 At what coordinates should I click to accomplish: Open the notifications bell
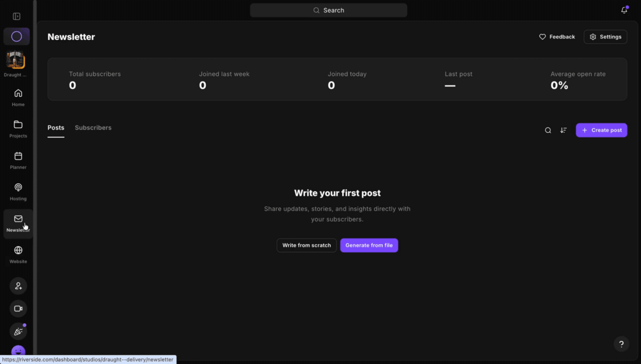[624, 10]
